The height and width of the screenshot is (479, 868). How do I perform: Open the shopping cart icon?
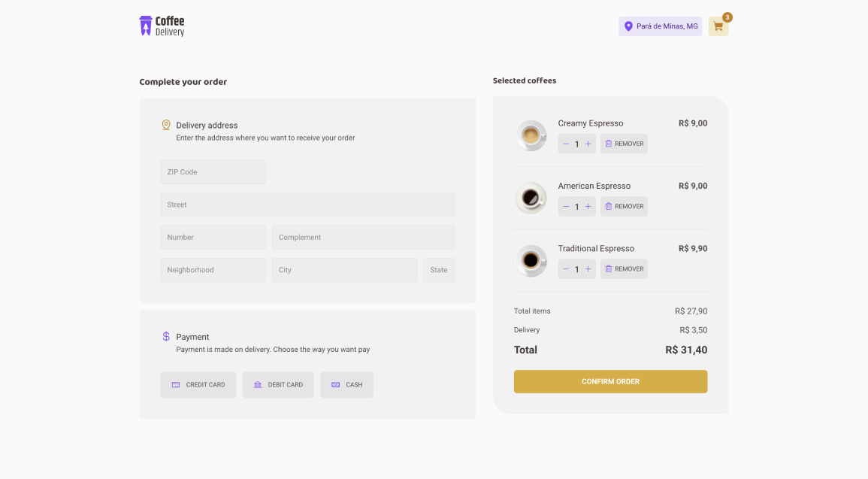click(718, 26)
